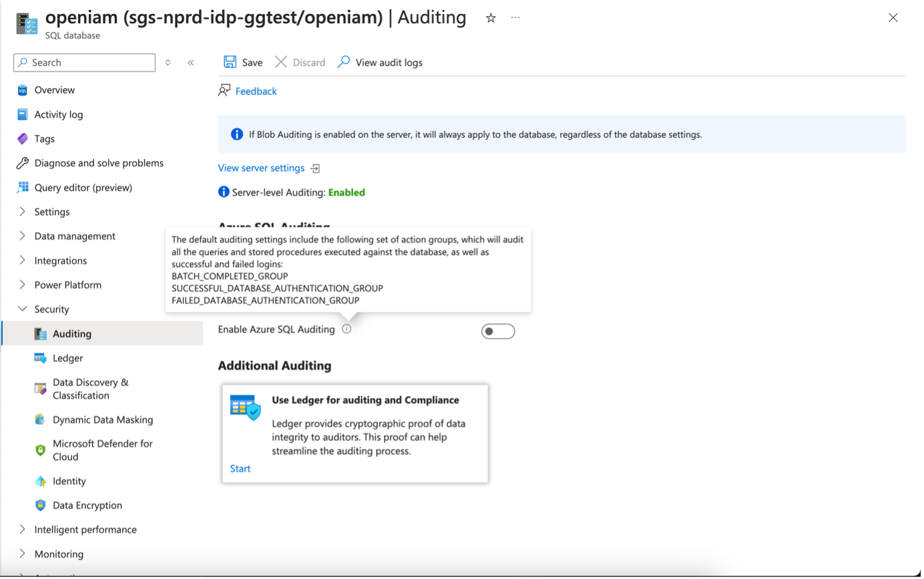Click the collapse sidebar double-chevron icon
Screen dimensions: 924x579
[x=191, y=63]
